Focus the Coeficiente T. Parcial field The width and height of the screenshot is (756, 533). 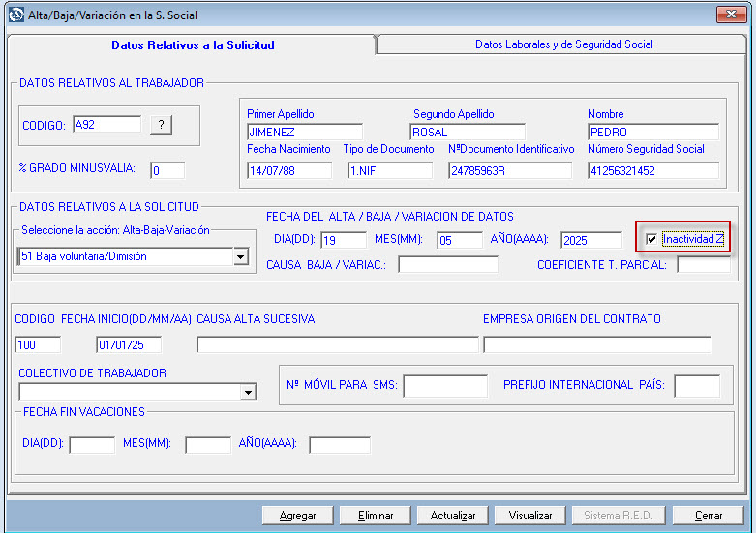(x=703, y=265)
